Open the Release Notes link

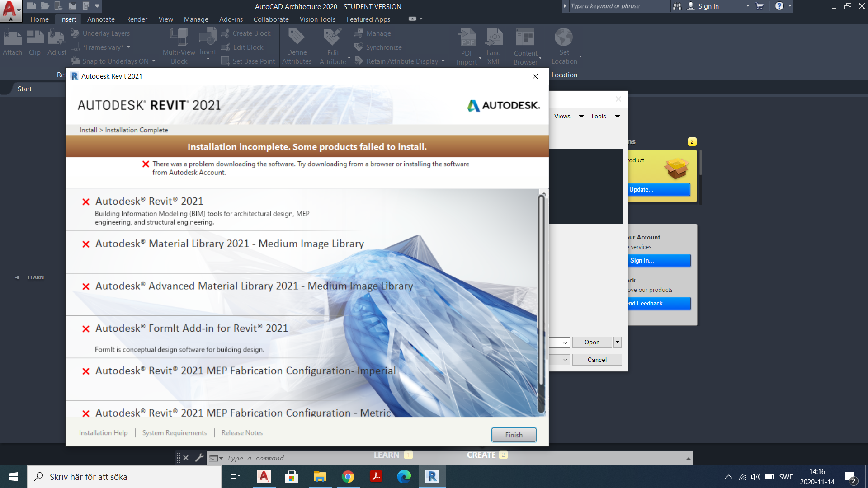click(242, 432)
